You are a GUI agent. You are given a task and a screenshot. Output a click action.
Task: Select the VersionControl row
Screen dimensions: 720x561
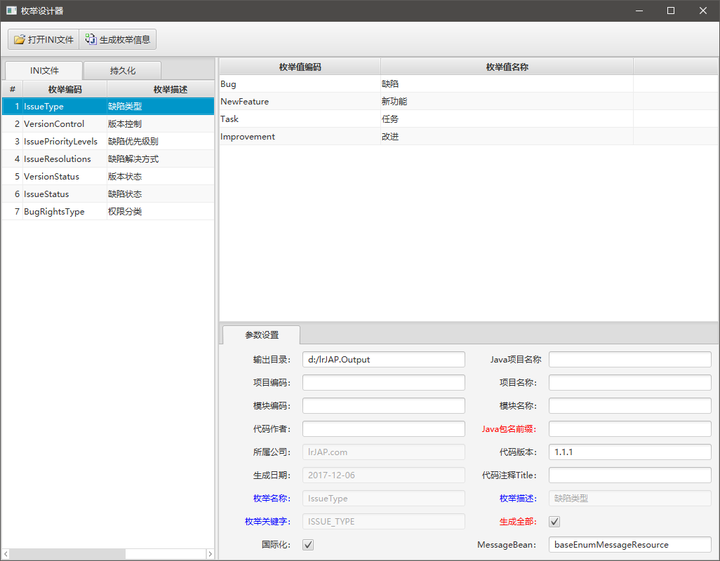[108, 124]
